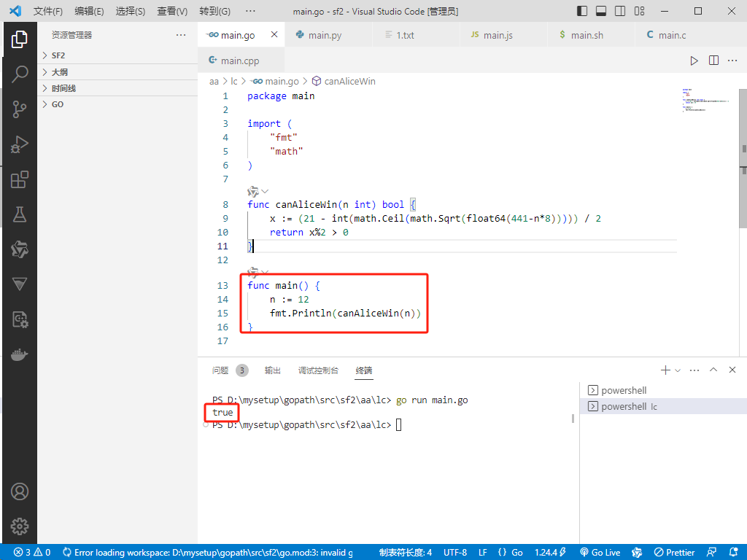The image size is (747, 560).
Task: Maximize the panel with chevron up
Action: [713, 370]
